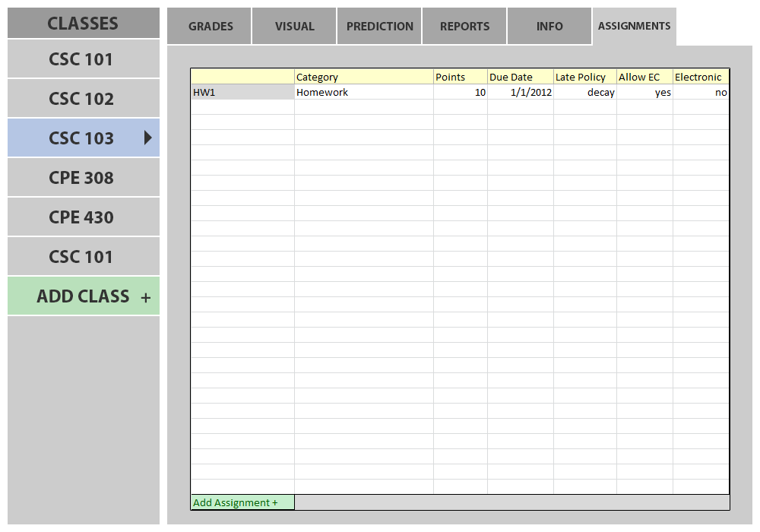This screenshot has width=760, height=532.
Task: Toggle the Allow EC yes value for HW1
Action: (644, 92)
